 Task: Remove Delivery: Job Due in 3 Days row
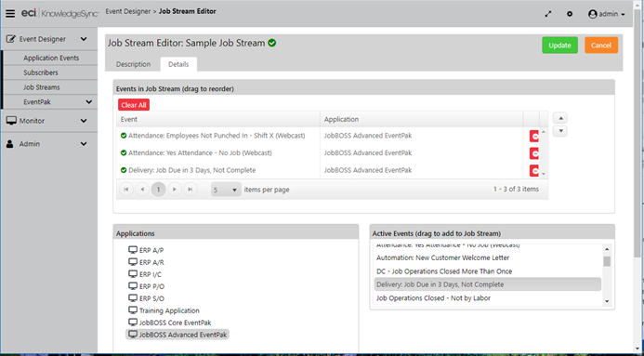tap(534, 170)
